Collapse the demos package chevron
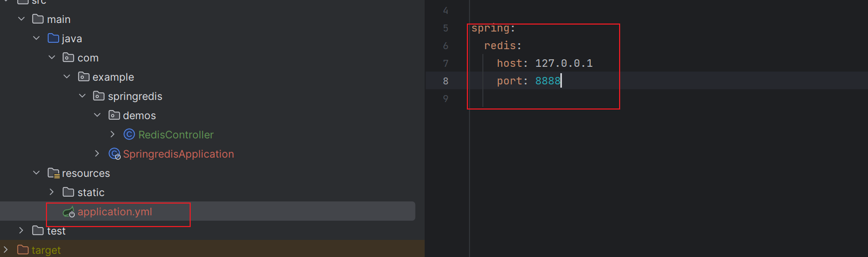Viewport: 868px width, 257px height. [x=97, y=115]
